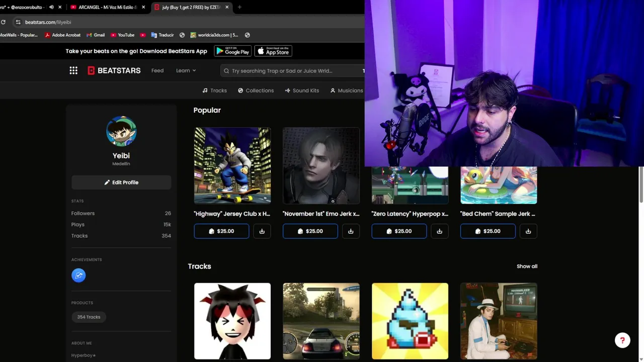This screenshot has height=362, width=644.
Task: Click the Edit Profile button
Action: pyautogui.click(x=121, y=183)
